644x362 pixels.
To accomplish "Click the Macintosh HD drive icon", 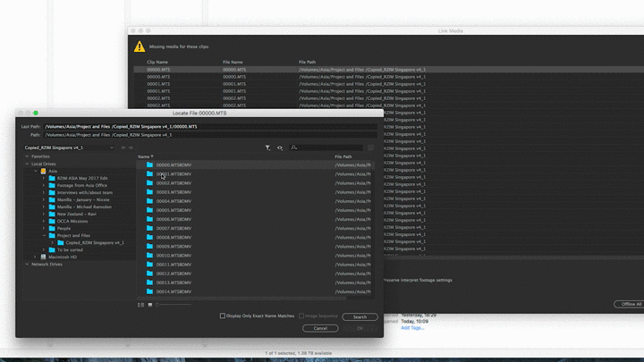I will click(43, 257).
